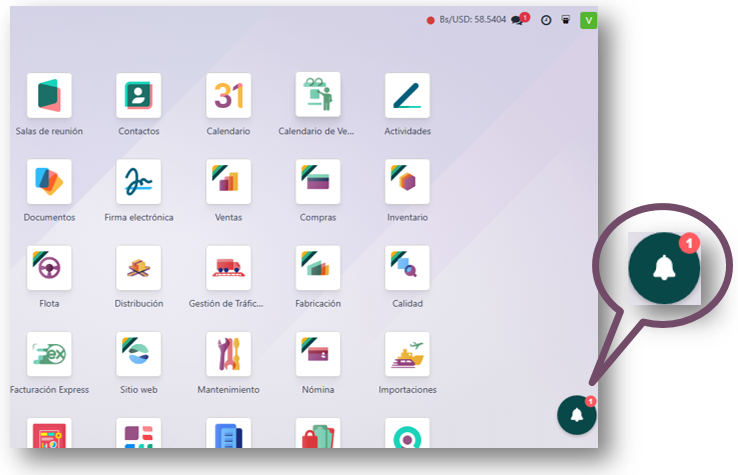This screenshot has height=475, width=738.
Task: Open the Distribución app
Action: pos(138,268)
